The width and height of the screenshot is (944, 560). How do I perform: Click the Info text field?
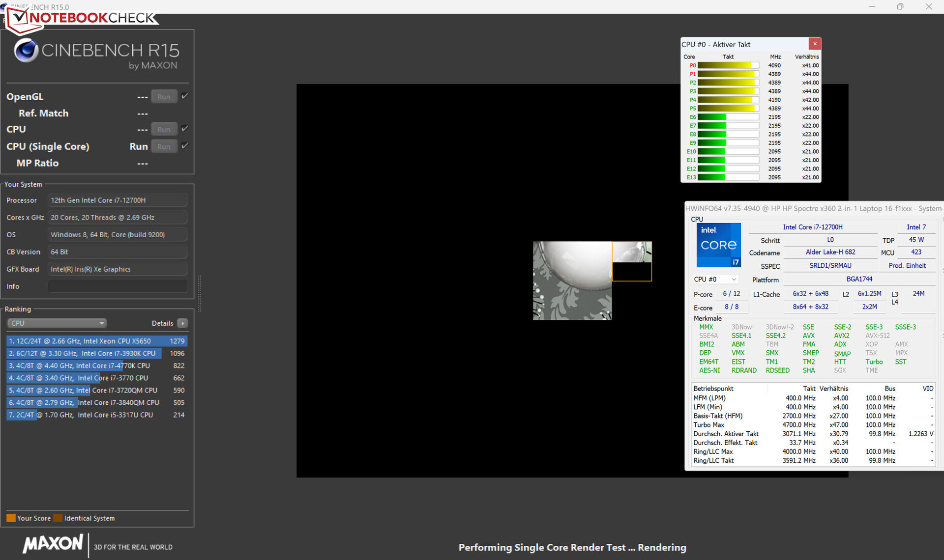(x=118, y=286)
